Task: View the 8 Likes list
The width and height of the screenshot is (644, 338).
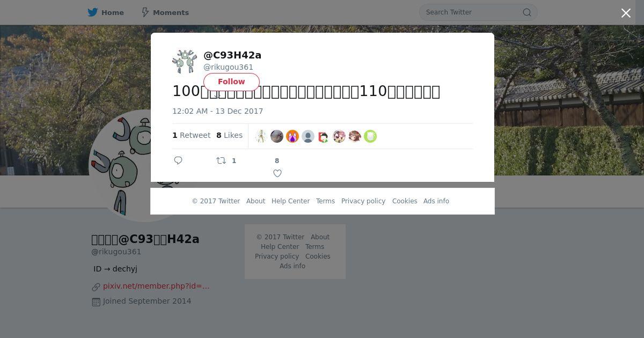Action: pos(229,135)
